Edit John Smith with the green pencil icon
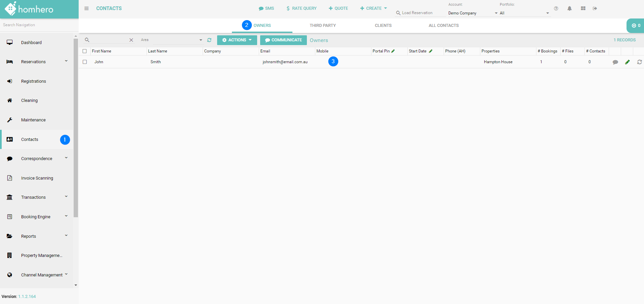Screen dimensions: 644x304 pos(627,62)
